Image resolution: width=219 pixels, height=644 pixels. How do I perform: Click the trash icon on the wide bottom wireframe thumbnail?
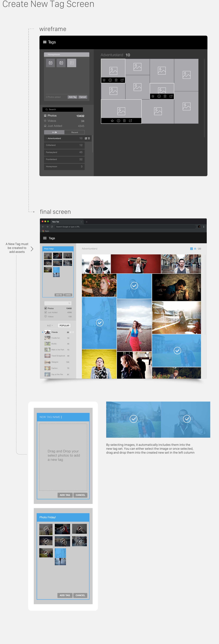(x=124, y=121)
